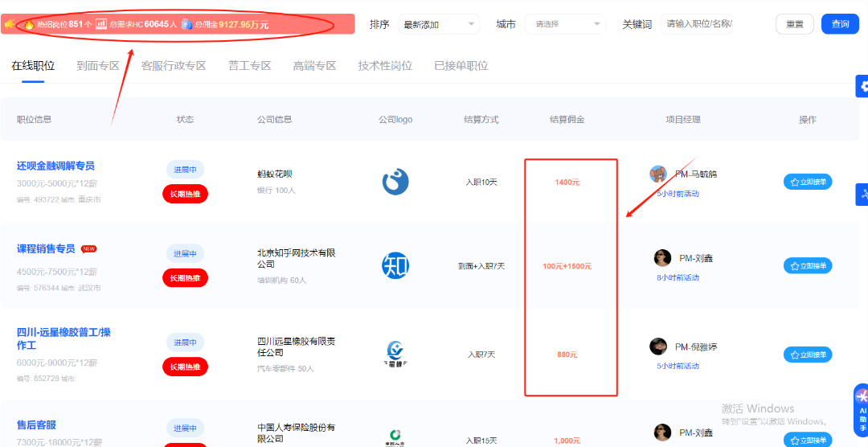
Task: Click the money bag icon beside 总佣金
Action: coord(187,24)
